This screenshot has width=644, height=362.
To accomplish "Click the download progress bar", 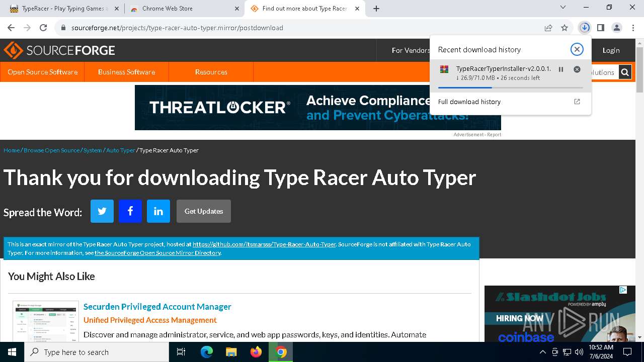I will [510, 88].
